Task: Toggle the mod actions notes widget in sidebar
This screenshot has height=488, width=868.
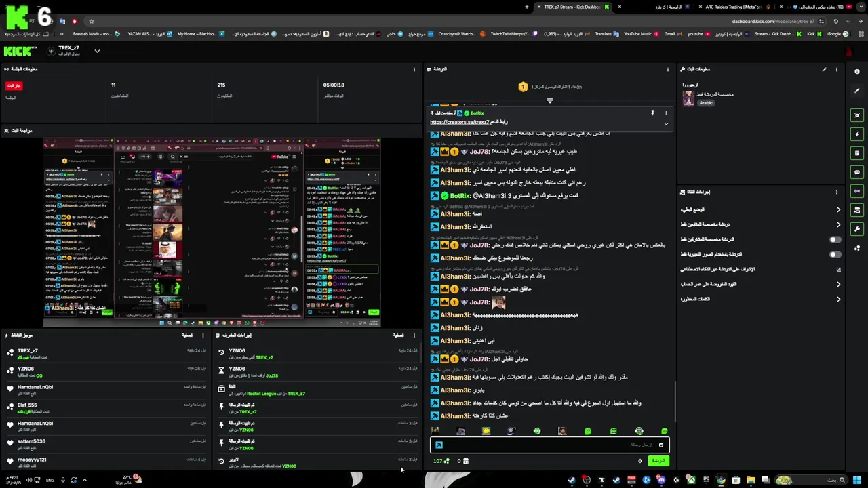Action: (x=857, y=153)
